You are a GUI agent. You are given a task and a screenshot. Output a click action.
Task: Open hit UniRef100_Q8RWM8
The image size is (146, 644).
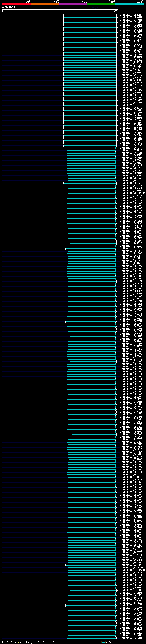pos(131,20)
